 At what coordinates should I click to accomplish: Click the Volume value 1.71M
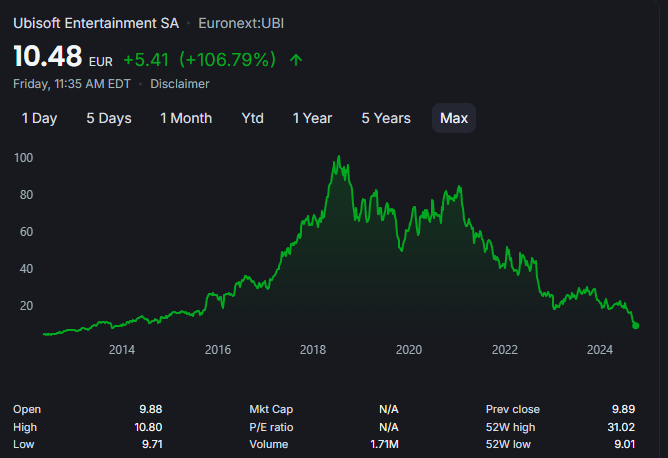click(x=384, y=444)
